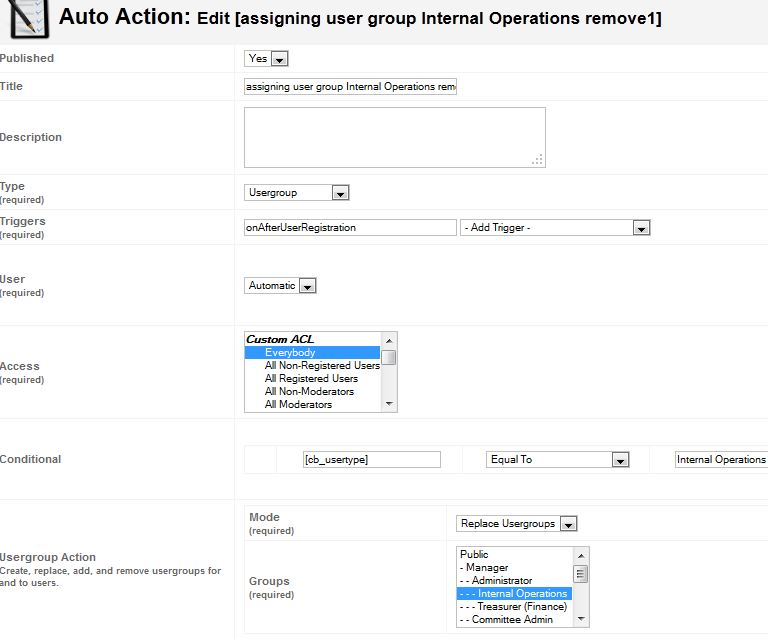Click the Access list scroll up arrow
The width and height of the screenshot is (768, 639).
point(389,340)
